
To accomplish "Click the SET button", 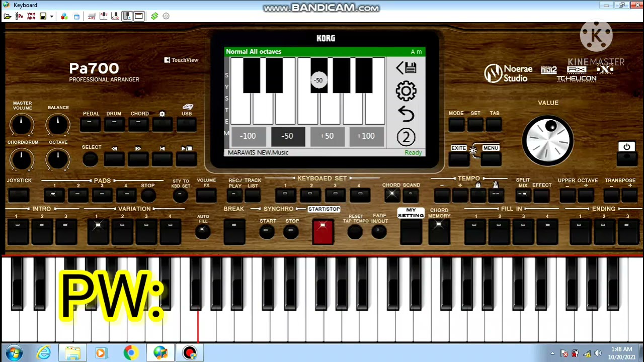I will click(475, 125).
